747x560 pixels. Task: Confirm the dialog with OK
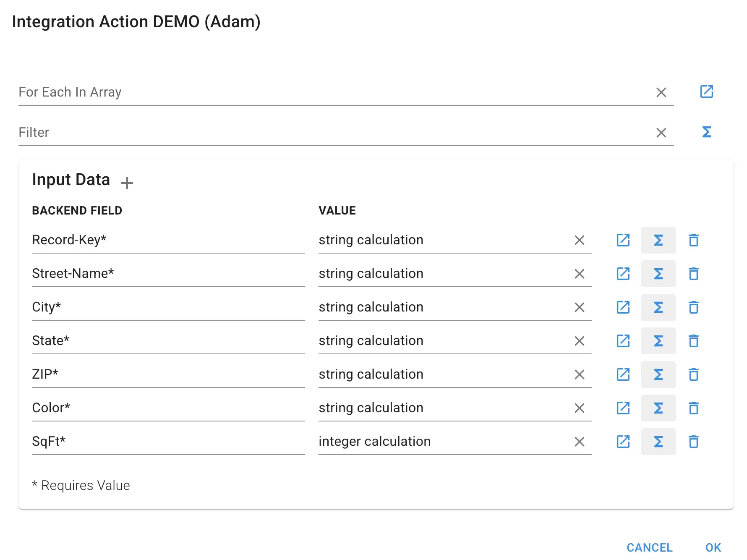click(x=713, y=547)
